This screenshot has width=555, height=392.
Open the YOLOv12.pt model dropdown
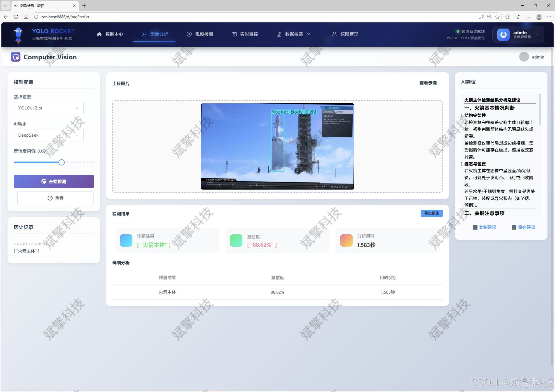coord(48,108)
